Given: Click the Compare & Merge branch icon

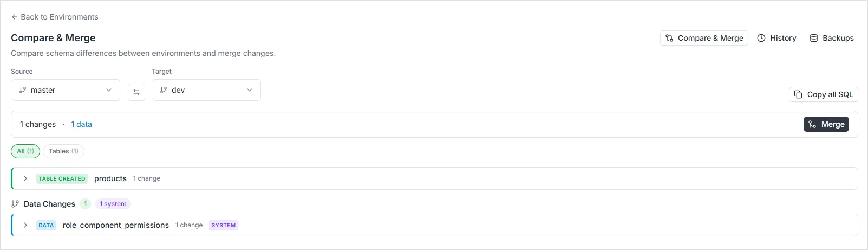Looking at the screenshot, I should (669, 38).
